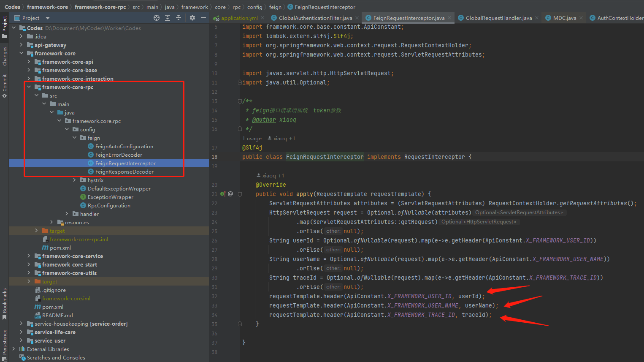The image size is (644, 362).
Task: Open the Project sidebar tool window
Action: tap(5, 27)
